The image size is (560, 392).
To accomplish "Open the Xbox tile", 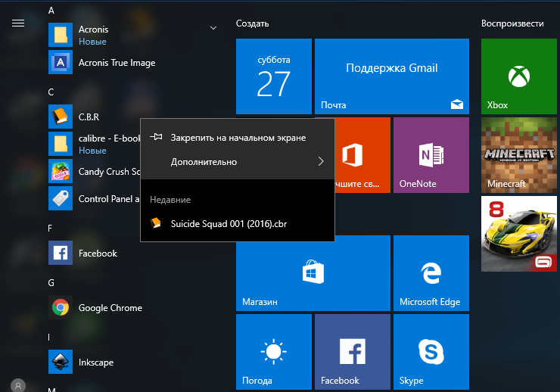I will point(519,76).
